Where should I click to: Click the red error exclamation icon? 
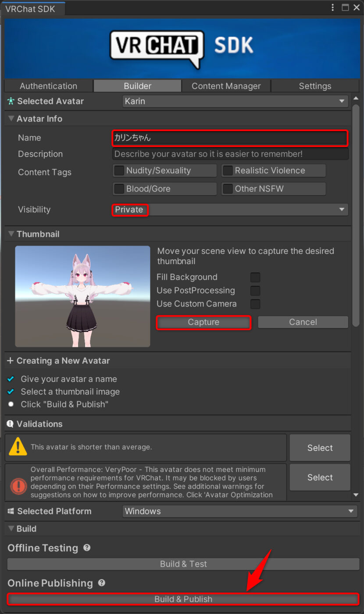point(18,486)
